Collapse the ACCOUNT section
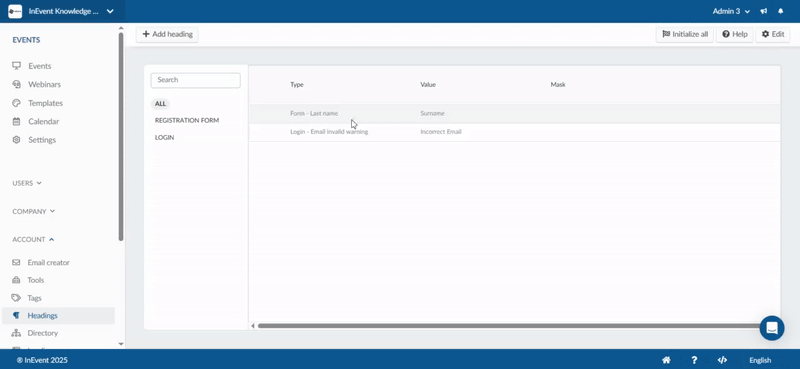 33,239
